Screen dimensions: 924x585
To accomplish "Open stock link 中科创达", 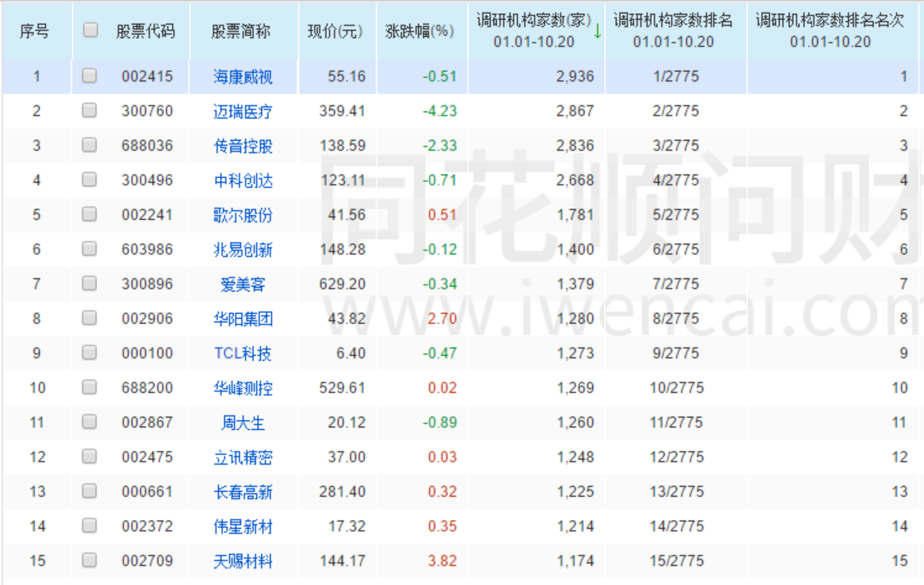I will [243, 180].
